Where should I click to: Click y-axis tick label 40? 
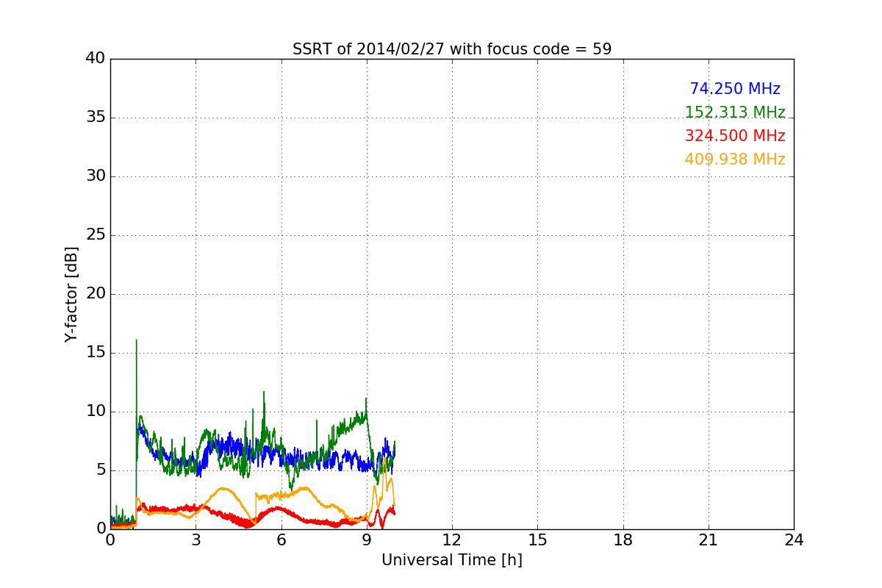click(96, 59)
